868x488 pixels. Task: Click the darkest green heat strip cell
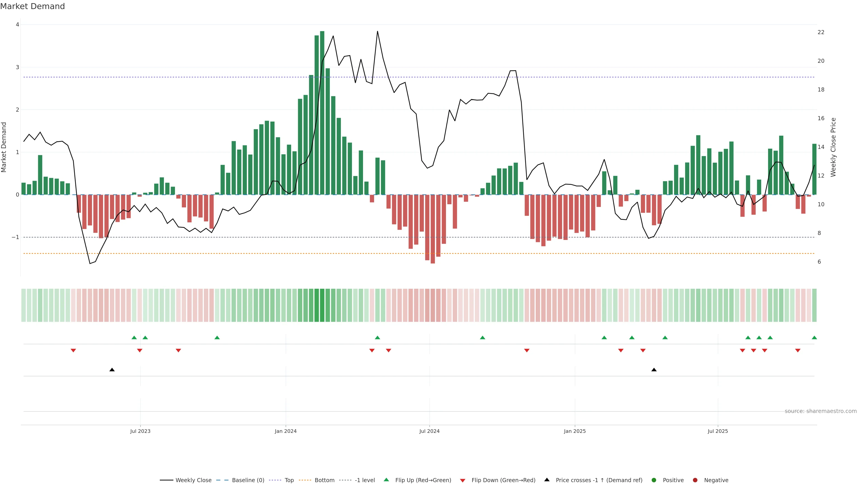[322, 305]
